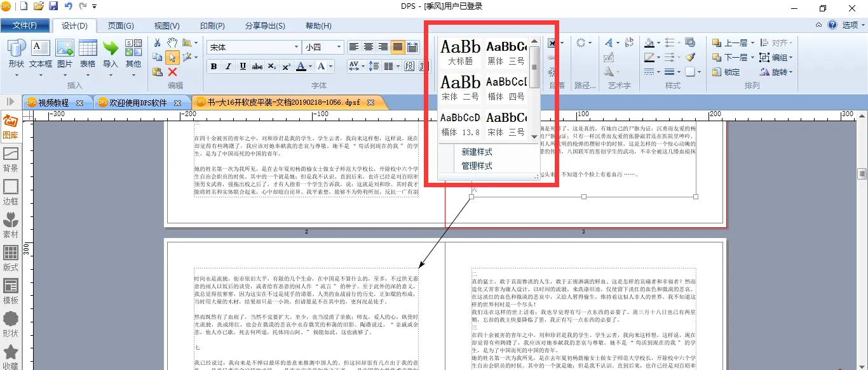Toggle bold formatting
The width and height of the screenshot is (868, 370).
[214, 67]
